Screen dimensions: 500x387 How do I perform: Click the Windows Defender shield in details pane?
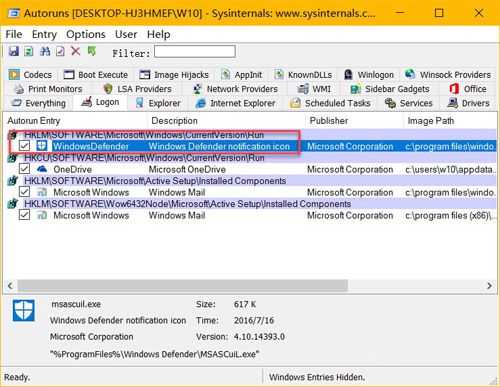(24, 311)
